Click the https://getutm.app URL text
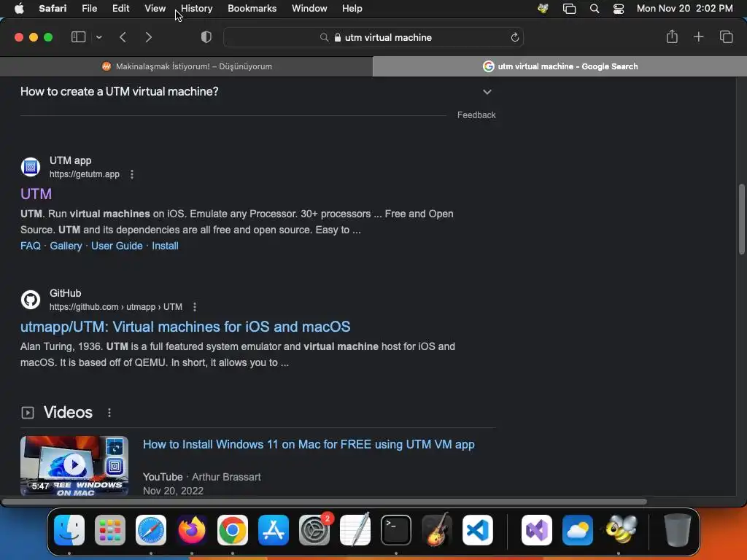Viewport: 747px width, 560px height. click(85, 174)
